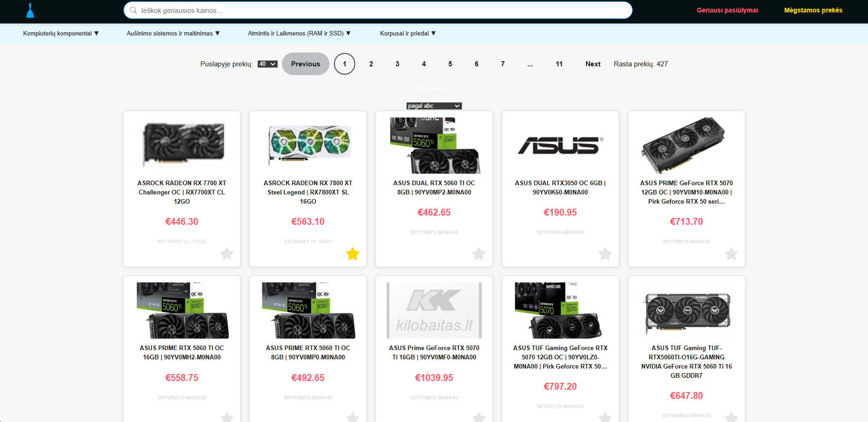
Task: Go to page 11
Action: click(559, 64)
